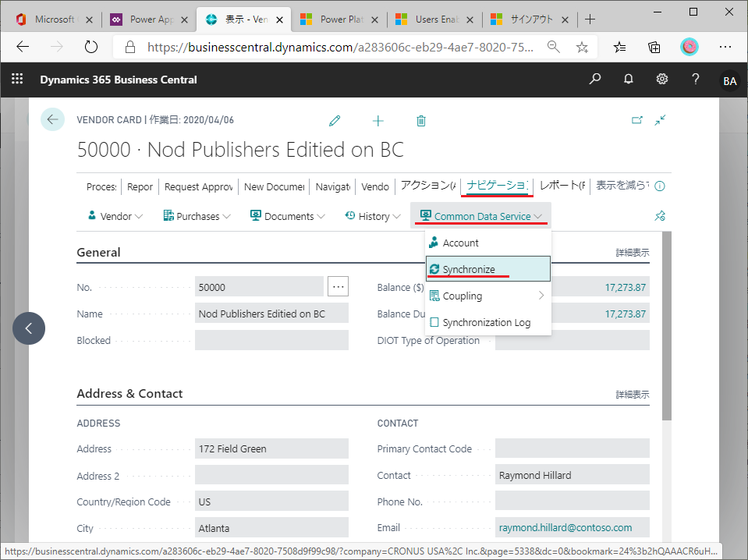748x560 pixels.
Task: Expand the History dropdown
Action: click(x=373, y=216)
